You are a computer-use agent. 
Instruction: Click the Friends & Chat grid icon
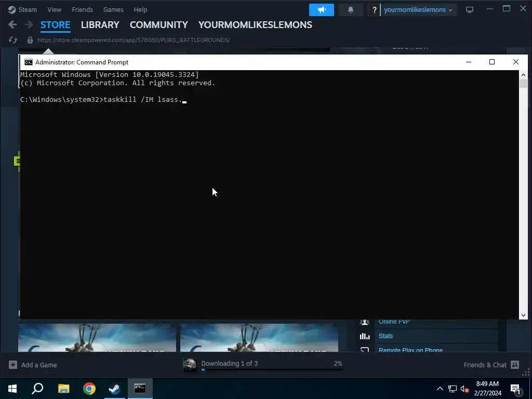pos(515,365)
